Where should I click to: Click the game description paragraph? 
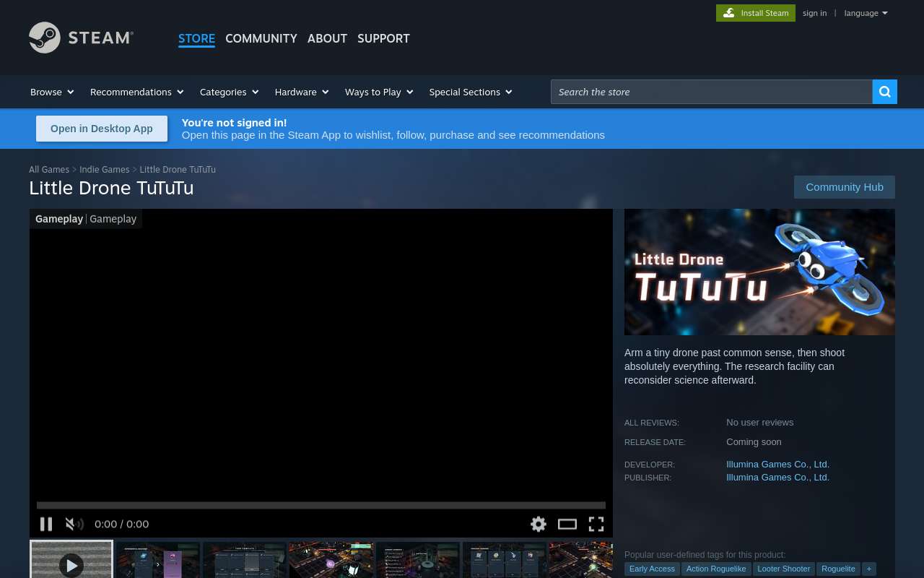click(x=734, y=366)
